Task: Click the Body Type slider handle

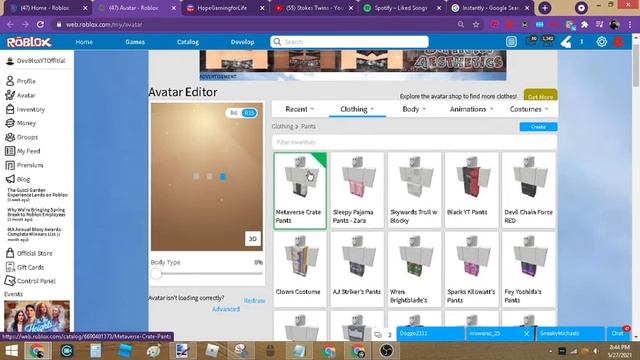Action: click(x=156, y=273)
